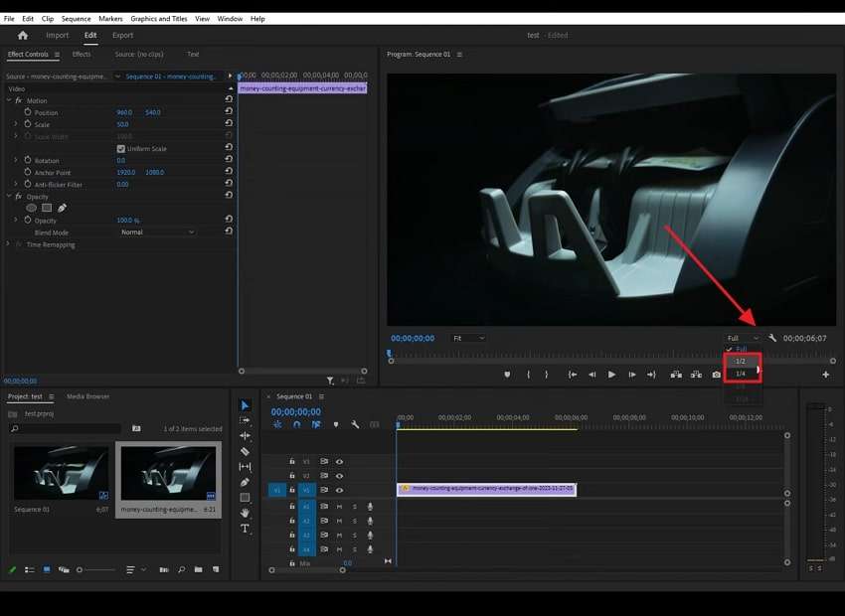Select the Type tool

245,529
